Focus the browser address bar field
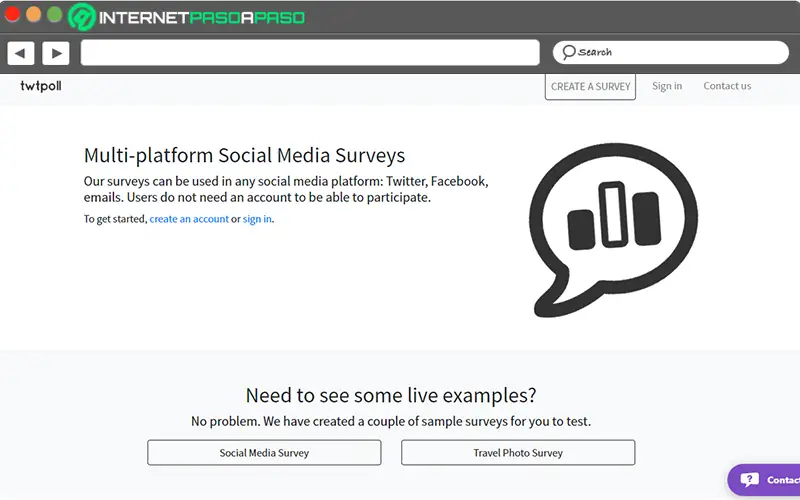This screenshot has height=500, width=800. [310, 53]
